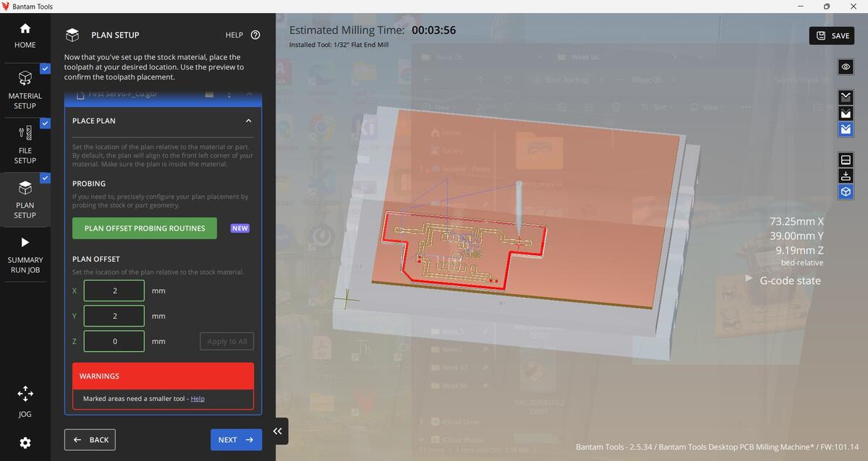
Task: Open the File Setup step
Action: (25, 145)
